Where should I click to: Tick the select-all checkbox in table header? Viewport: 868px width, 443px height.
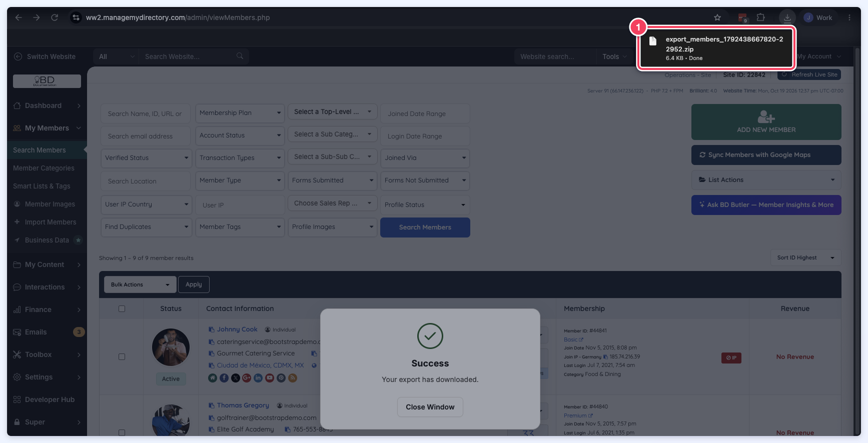pyautogui.click(x=122, y=308)
